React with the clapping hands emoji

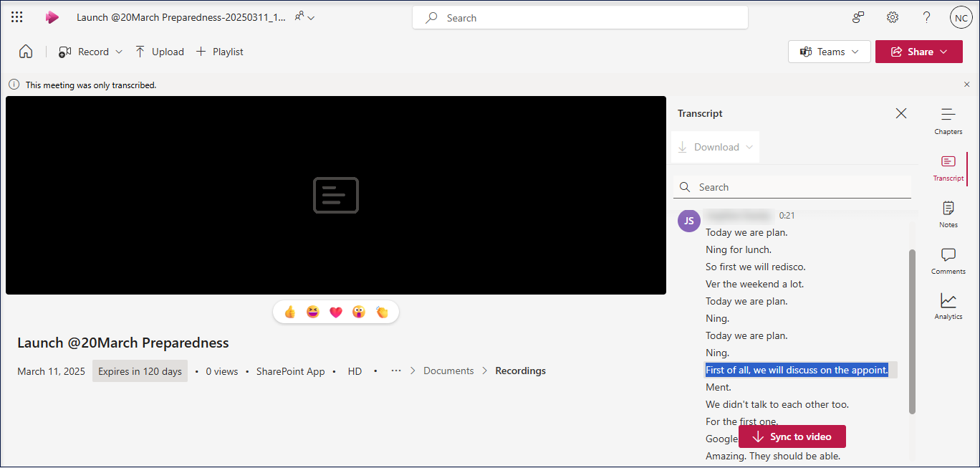[382, 312]
